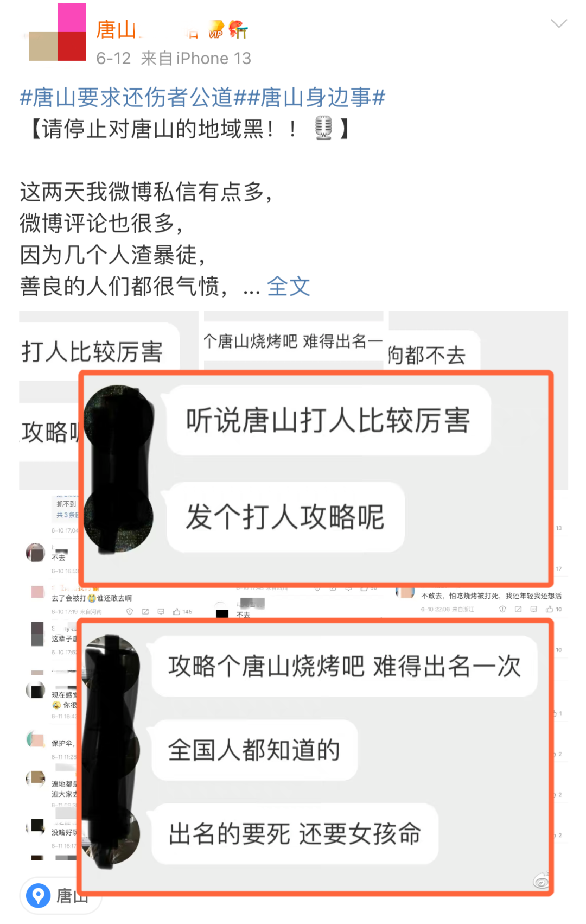The width and height of the screenshot is (586, 924).
Task: Open image with 听说唐山打人比较厉害 bubble
Action: pyautogui.click(x=316, y=479)
